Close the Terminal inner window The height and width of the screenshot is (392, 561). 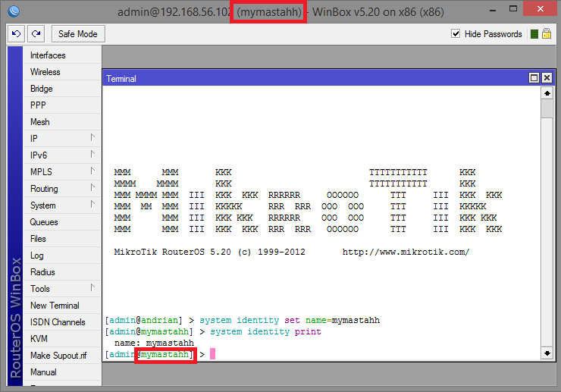(x=547, y=77)
